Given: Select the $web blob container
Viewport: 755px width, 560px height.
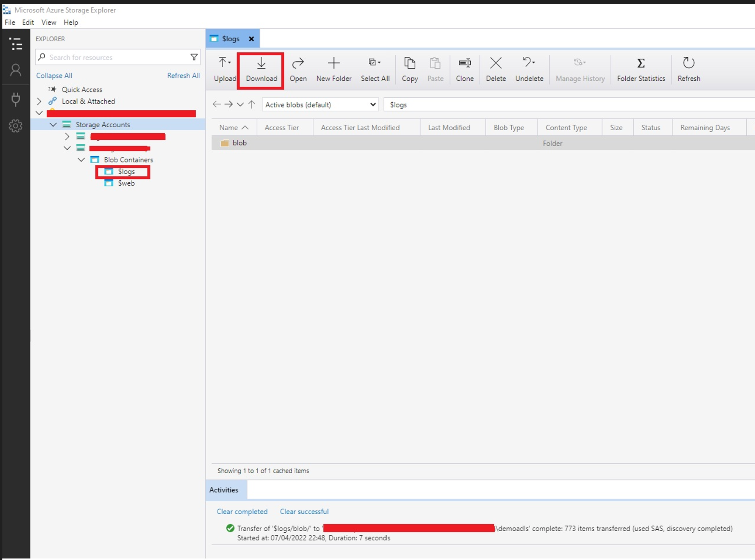Looking at the screenshot, I should tap(126, 183).
